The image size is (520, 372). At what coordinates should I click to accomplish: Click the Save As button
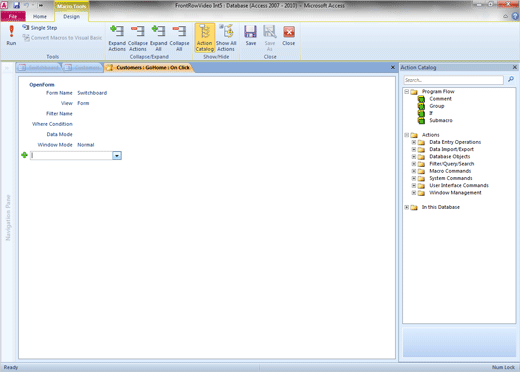pyautogui.click(x=270, y=38)
